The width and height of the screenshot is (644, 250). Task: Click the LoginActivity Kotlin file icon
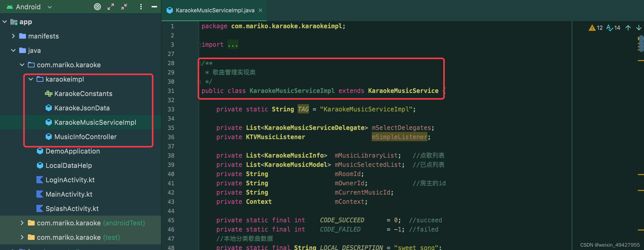[x=40, y=180]
